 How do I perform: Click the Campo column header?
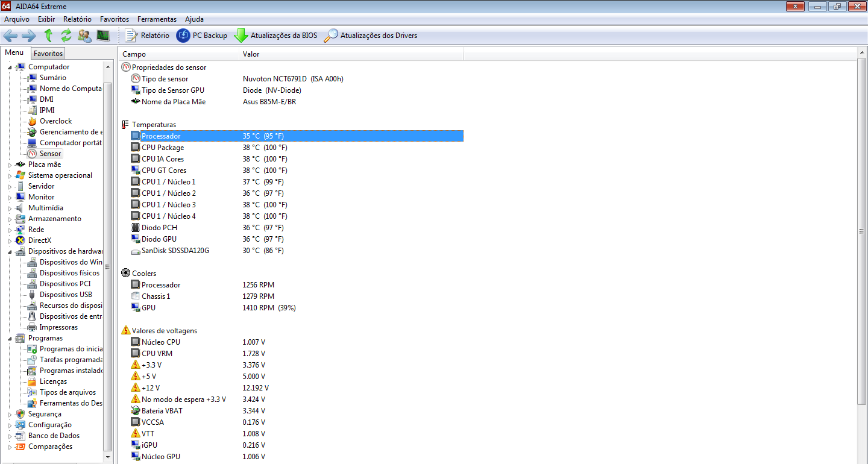click(x=178, y=54)
